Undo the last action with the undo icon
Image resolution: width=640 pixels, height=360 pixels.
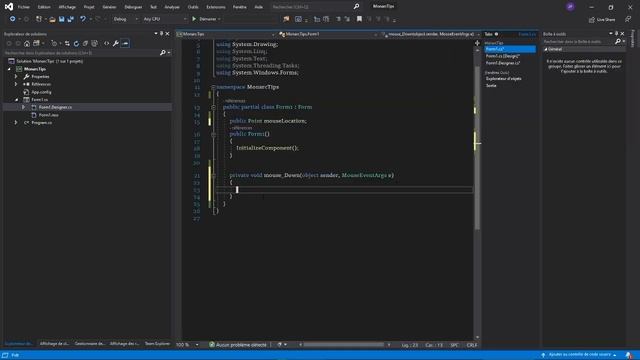83,19
